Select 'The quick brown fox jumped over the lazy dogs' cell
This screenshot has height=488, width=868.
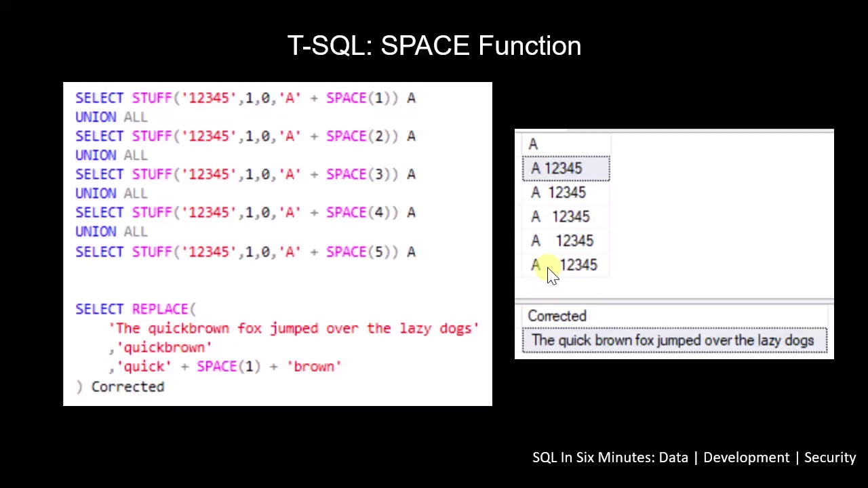click(675, 340)
